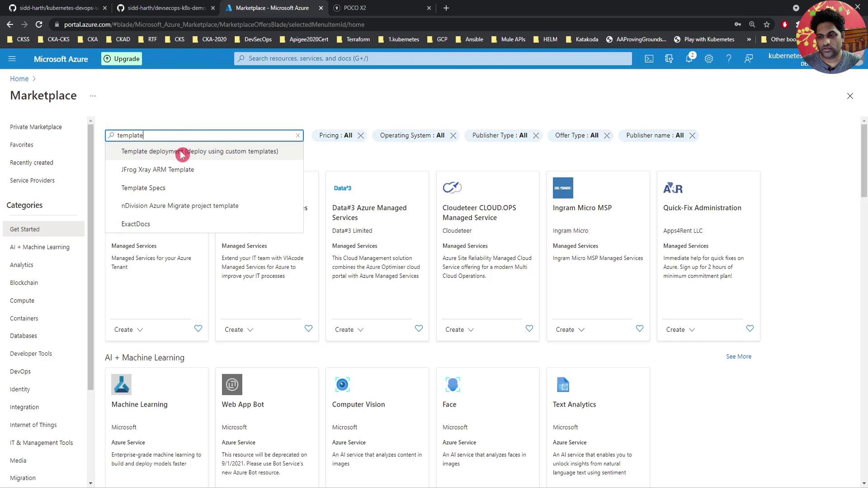The image size is (868, 488).
Task: Click See More for AI section
Action: (739, 357)
